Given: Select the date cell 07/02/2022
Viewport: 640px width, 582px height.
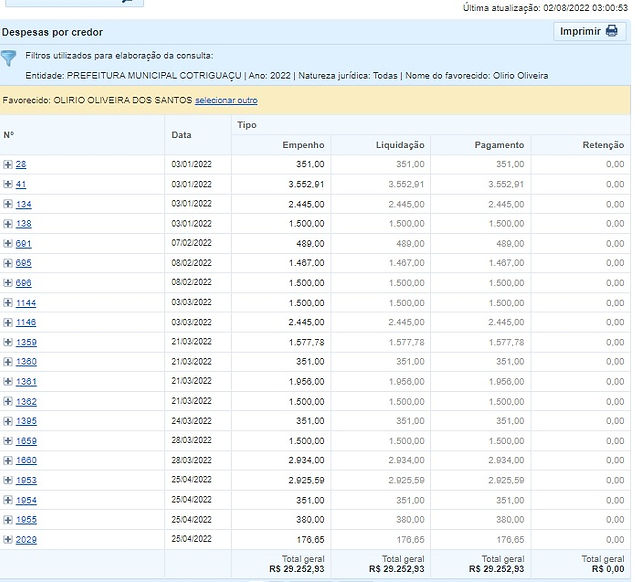Looking at the screenshot, I should (x=191, y=243).
